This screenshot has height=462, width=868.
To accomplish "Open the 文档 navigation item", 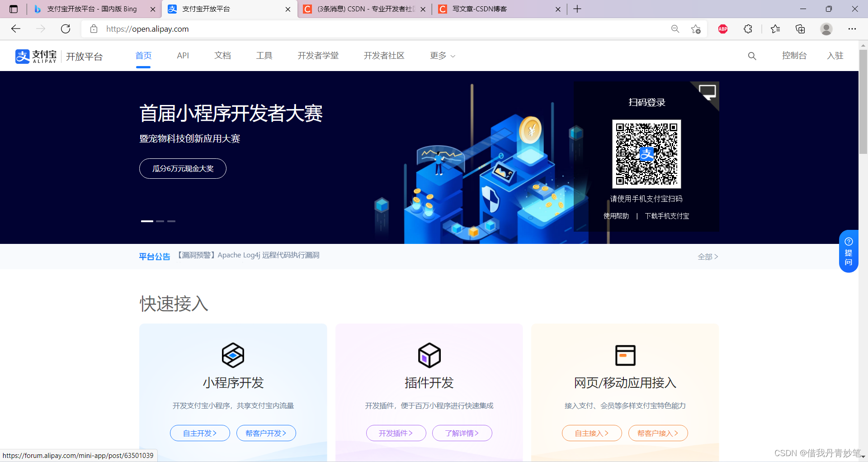I will tap(222, 56).
